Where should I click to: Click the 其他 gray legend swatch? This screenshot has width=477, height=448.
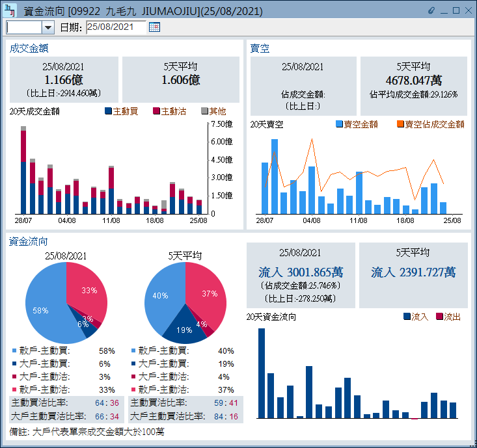click(204, 111)
